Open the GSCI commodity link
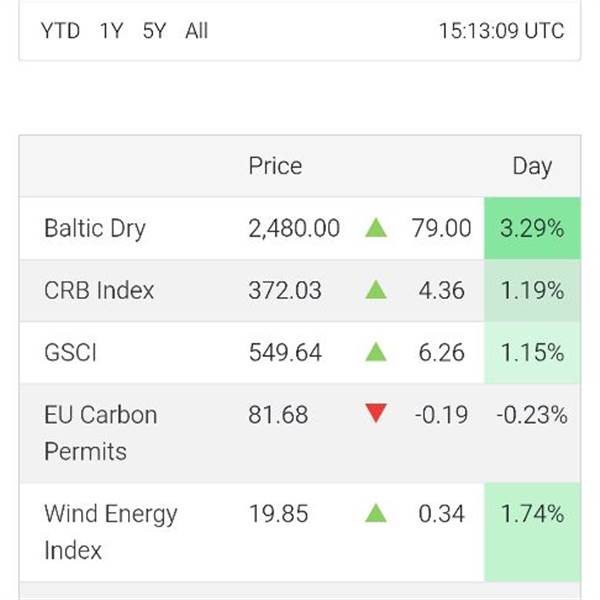 pos(70,353)
